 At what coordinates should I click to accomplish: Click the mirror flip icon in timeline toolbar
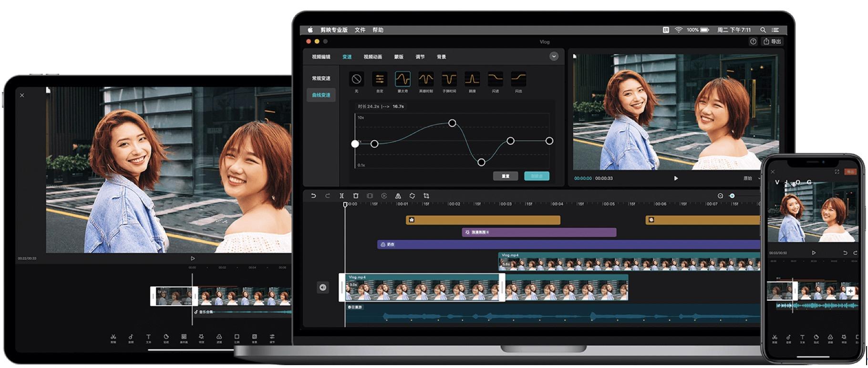point(398,196)
